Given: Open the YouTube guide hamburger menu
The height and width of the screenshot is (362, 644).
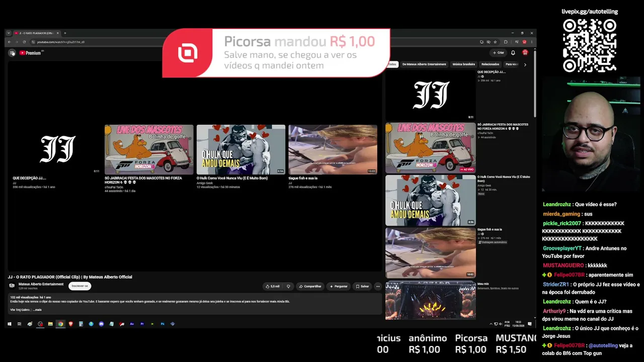Looking at the screenshot, I should click(x=12, y=53).
